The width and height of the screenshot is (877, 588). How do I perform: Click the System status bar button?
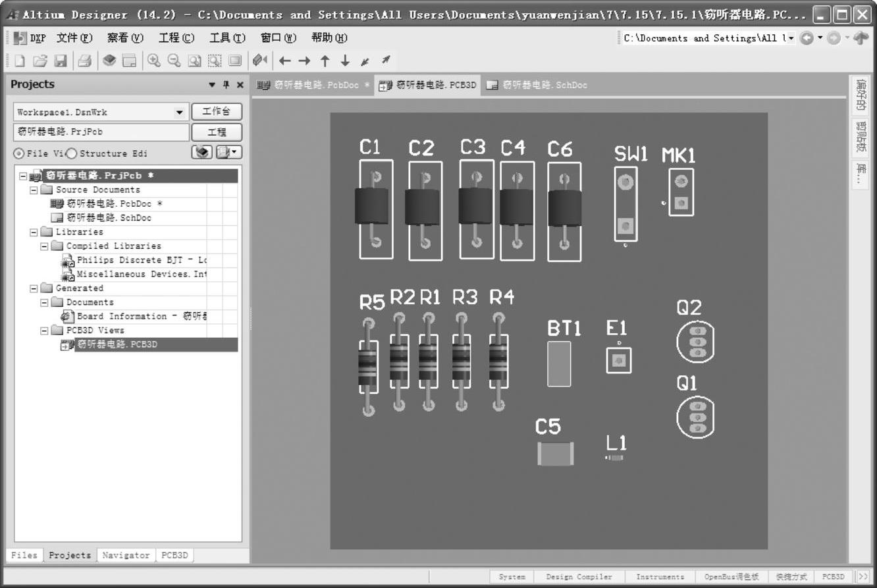coord(512,577)
